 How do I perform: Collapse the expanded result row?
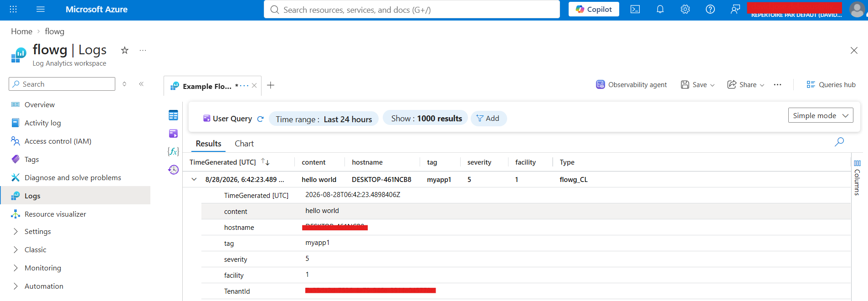[194, 179]
